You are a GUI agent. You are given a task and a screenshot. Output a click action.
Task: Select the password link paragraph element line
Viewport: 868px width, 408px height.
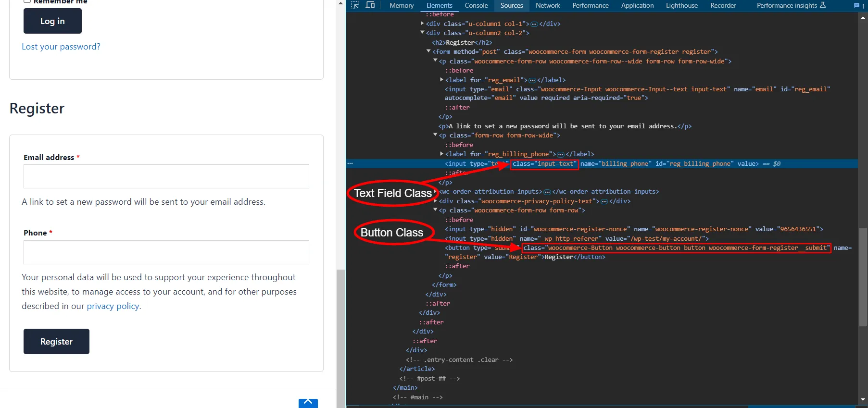(x=565, y=126)
